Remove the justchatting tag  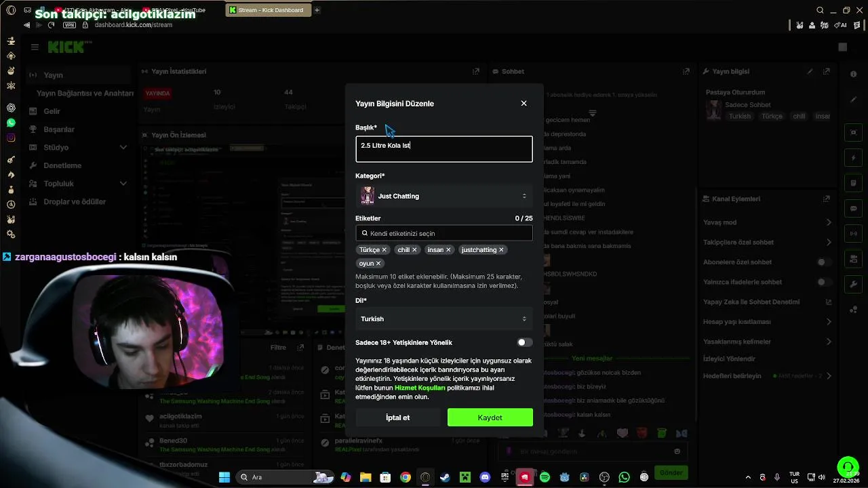point(501,250)
